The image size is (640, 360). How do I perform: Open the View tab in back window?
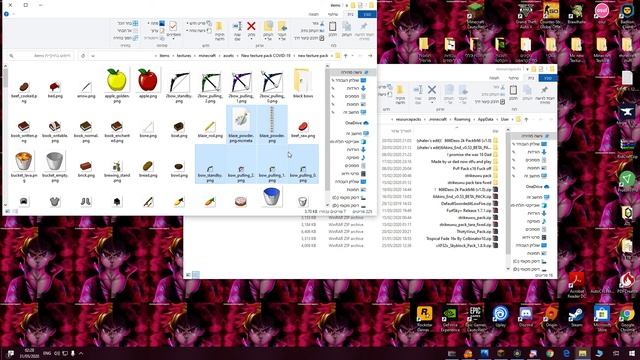click(x=494, y=78)
